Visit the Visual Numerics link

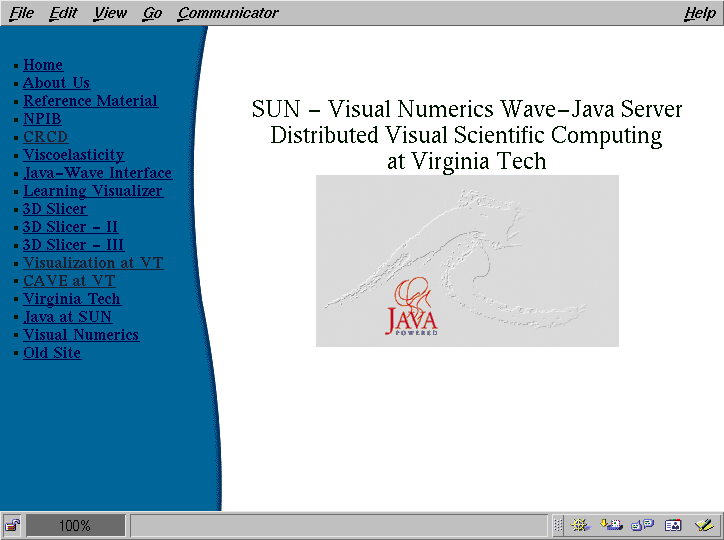(x=81, y=335)
